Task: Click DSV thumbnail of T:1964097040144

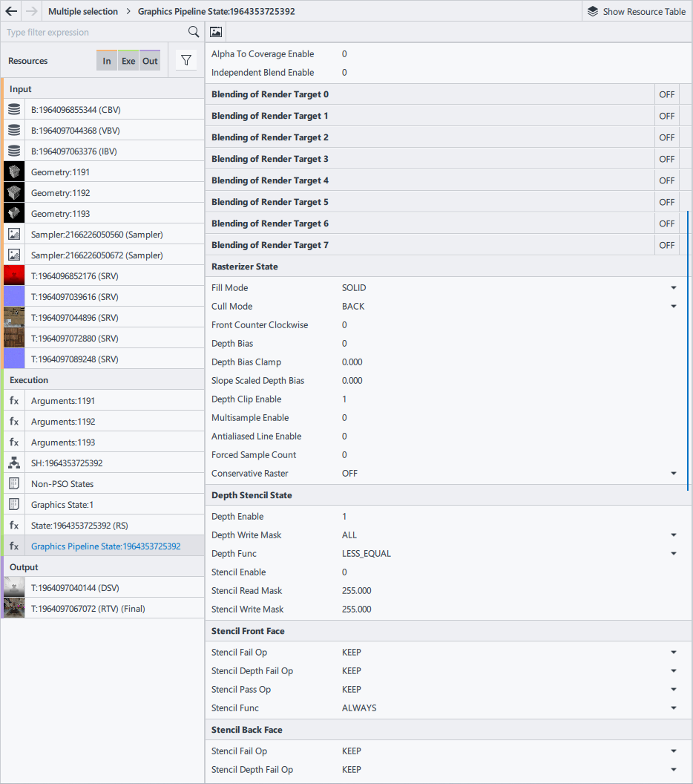Action: pos(14,587)
